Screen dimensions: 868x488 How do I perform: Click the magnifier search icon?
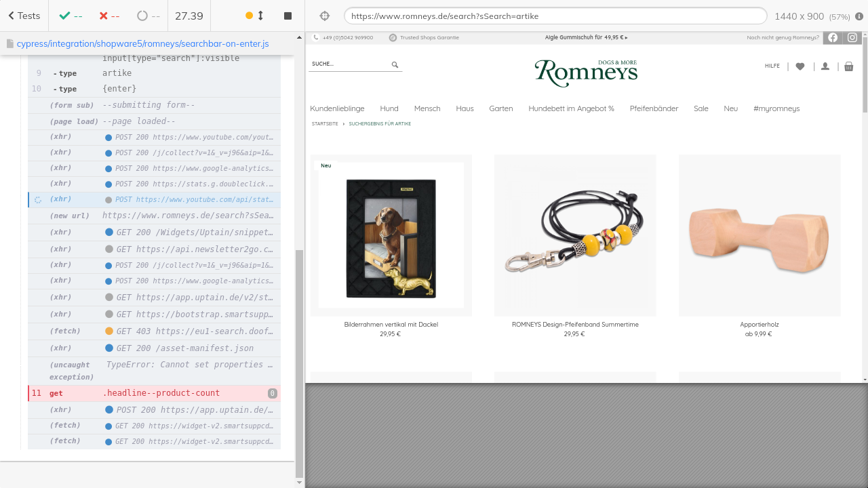395,64
